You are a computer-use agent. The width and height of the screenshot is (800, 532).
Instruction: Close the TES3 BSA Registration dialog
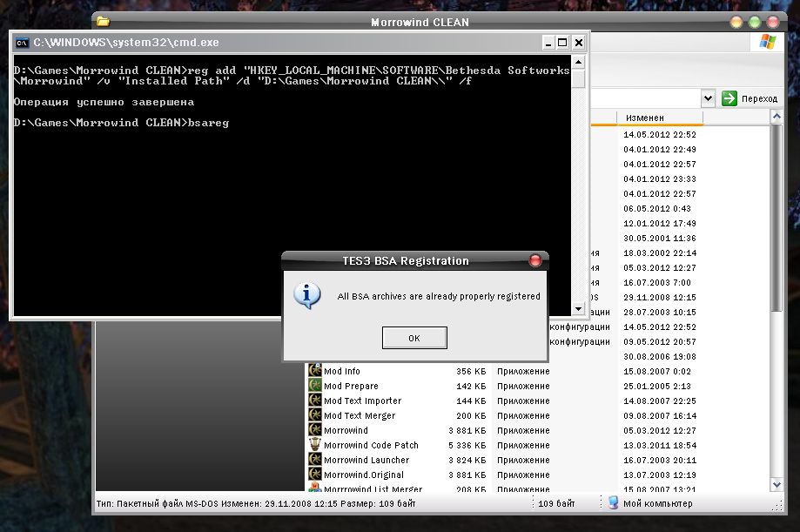click(534, 260)
